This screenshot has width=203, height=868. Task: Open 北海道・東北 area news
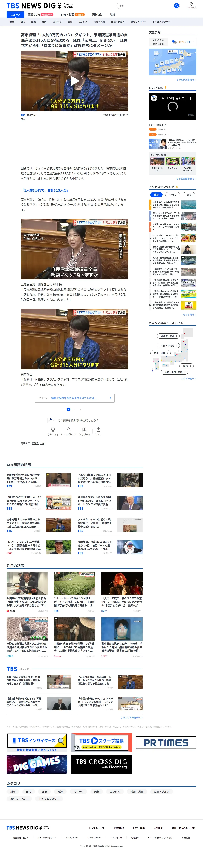coord(169,336)
